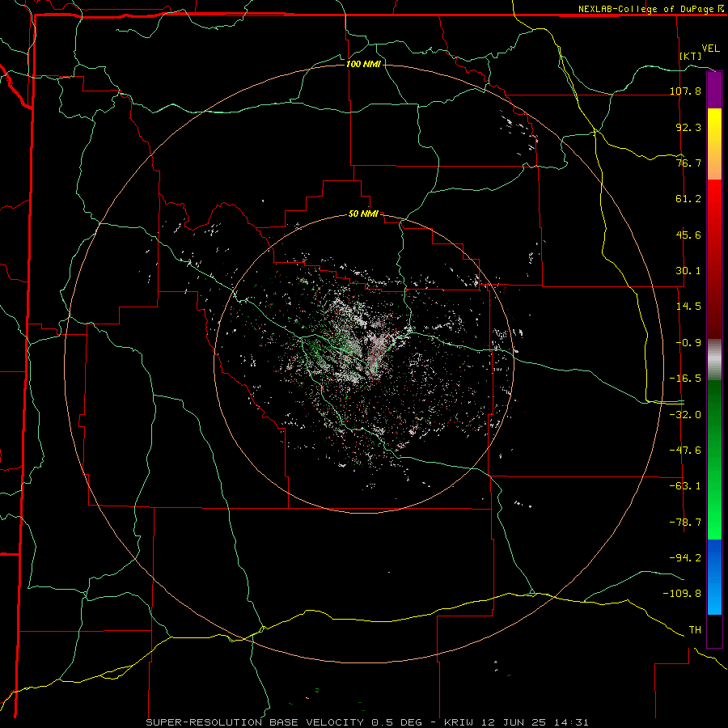Viewport: 728px width, 728px height.
Task: Click the NEXLAB-College of DuPage credit text
Action: tap(645, 9)
